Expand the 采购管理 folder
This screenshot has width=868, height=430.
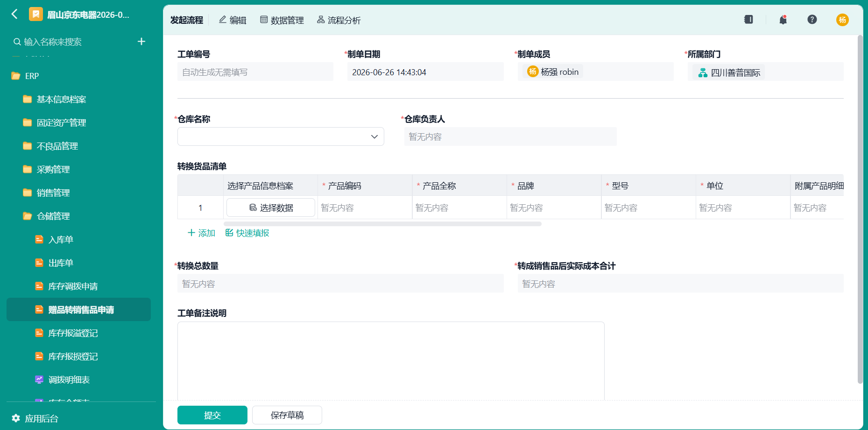pyautogui.click(x=78, y=169)
